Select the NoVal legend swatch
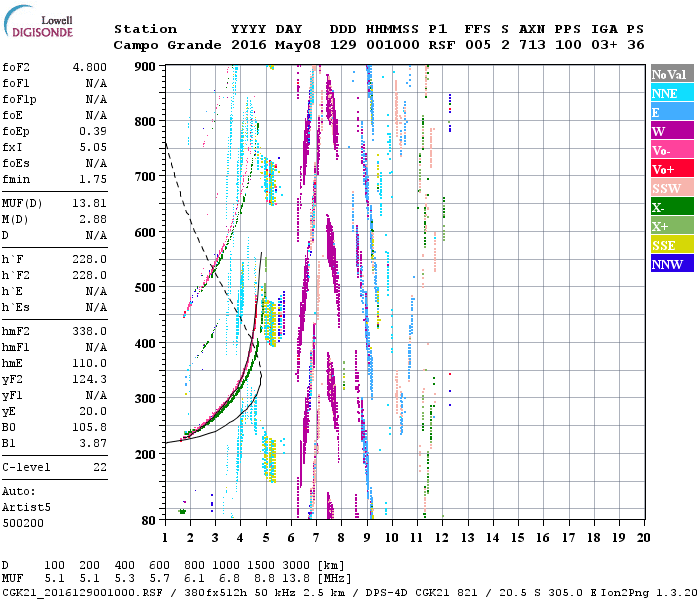This screenshot has height=600, width=700. click(672, 74)
